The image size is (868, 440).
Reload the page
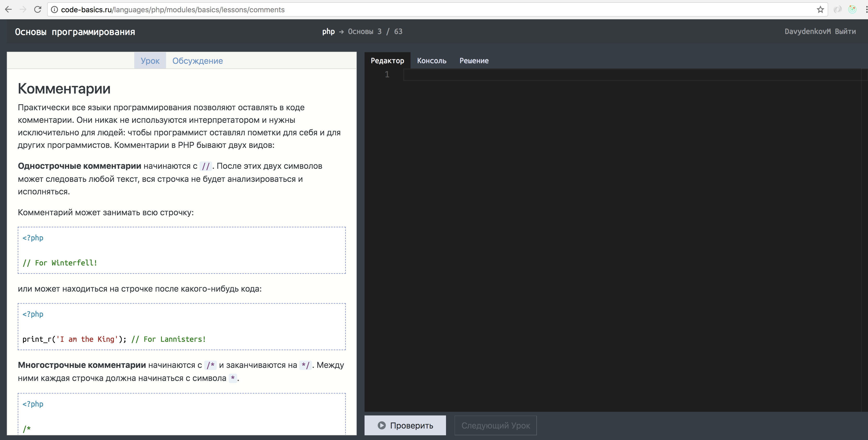tap(38, 9)
